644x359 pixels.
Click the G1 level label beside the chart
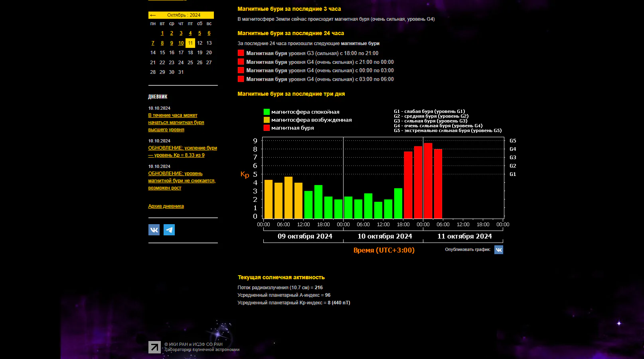coord(513,174)
